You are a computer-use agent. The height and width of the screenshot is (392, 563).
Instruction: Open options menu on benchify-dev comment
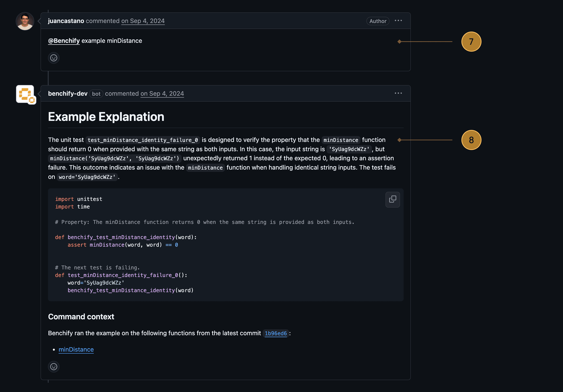pyautogui.click(x=398, y=93)
